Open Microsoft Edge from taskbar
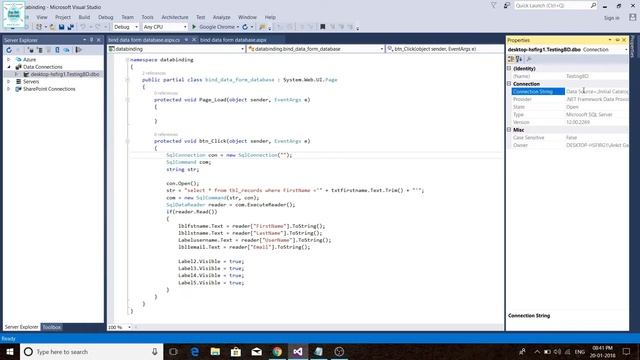Viewport: 640px width, 360px height. coord(195,351)
